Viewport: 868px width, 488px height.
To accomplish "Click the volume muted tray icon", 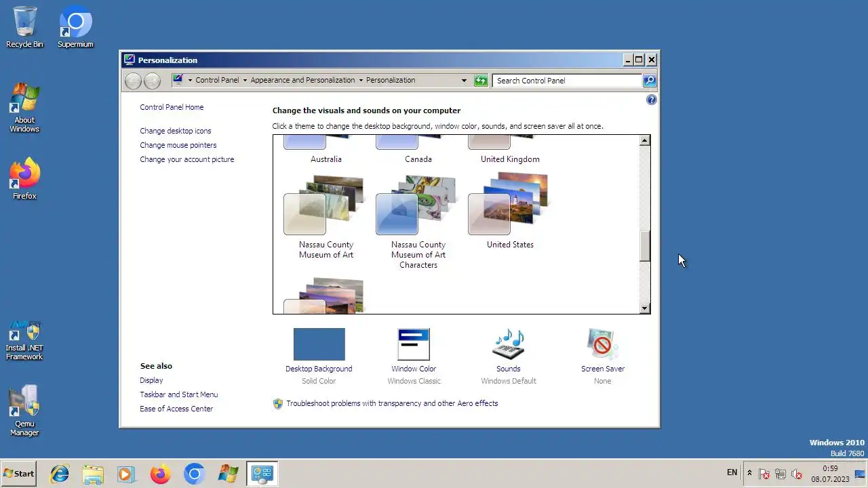I will (x=797, y=474).
